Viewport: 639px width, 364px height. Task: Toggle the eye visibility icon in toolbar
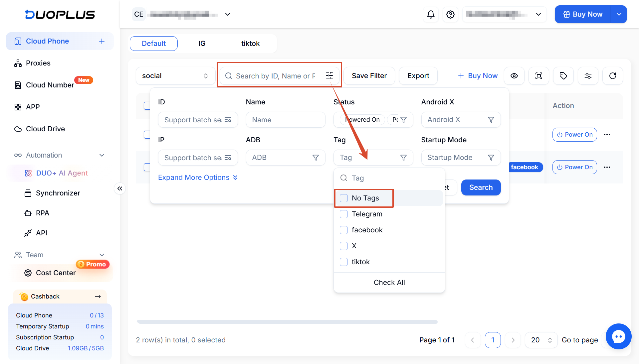pos(514,76)
